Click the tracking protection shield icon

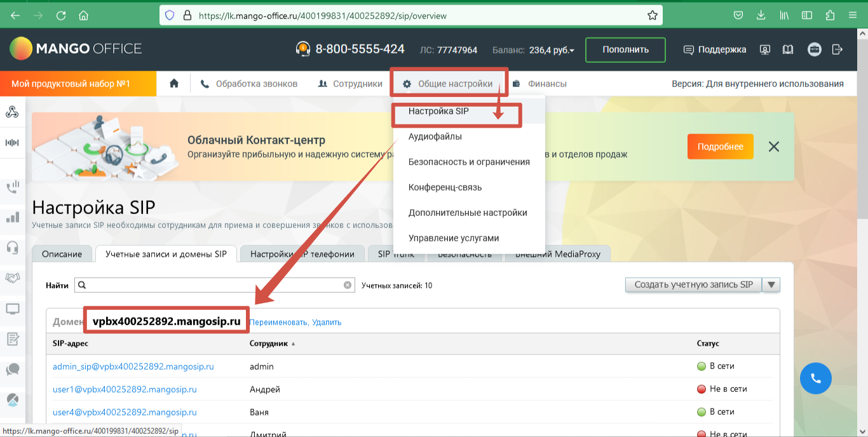coord(170,15)
